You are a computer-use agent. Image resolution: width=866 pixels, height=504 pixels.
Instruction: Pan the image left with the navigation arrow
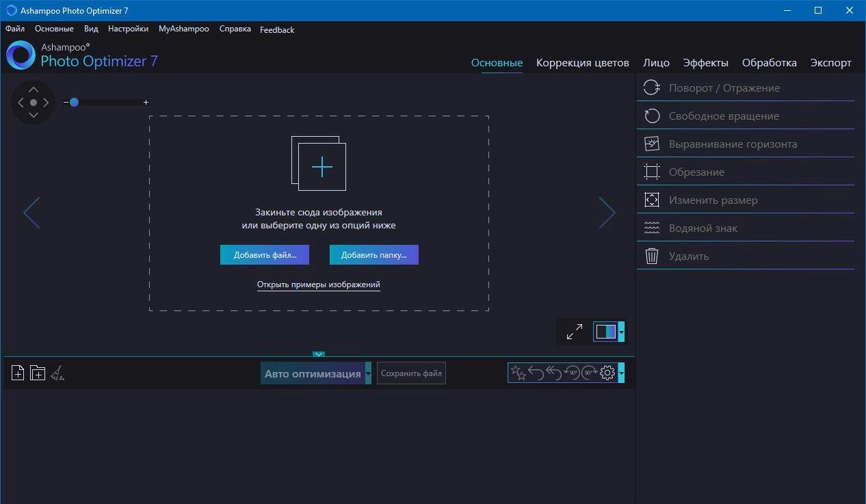[21, 103]
